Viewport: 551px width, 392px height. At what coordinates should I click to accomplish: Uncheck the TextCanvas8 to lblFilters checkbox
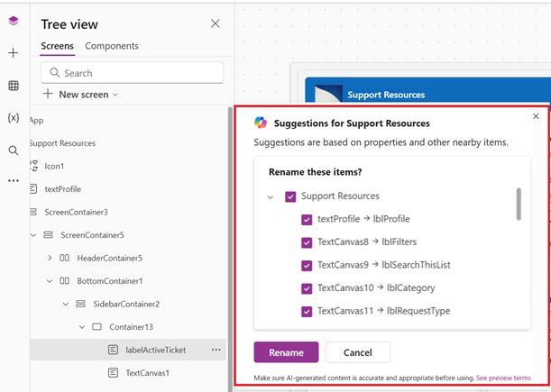[x=307, y=242]
